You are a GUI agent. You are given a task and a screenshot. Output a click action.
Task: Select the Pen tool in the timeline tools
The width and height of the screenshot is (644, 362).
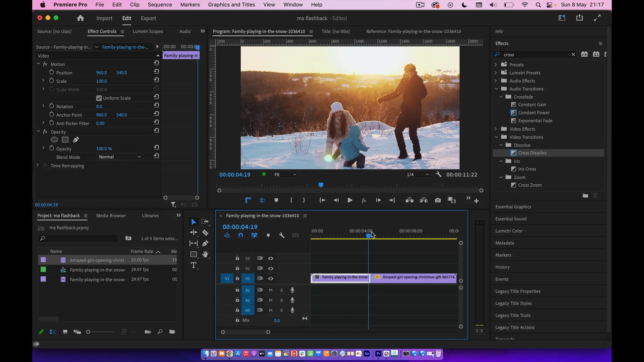tap(206, 243)
